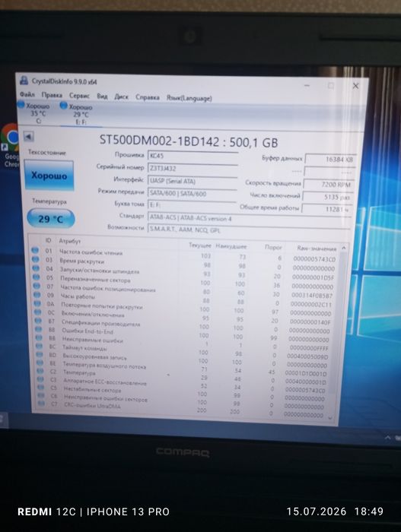Click the previous disk arrow button
This screenshot has height=532, width=401.
(29, 136)
